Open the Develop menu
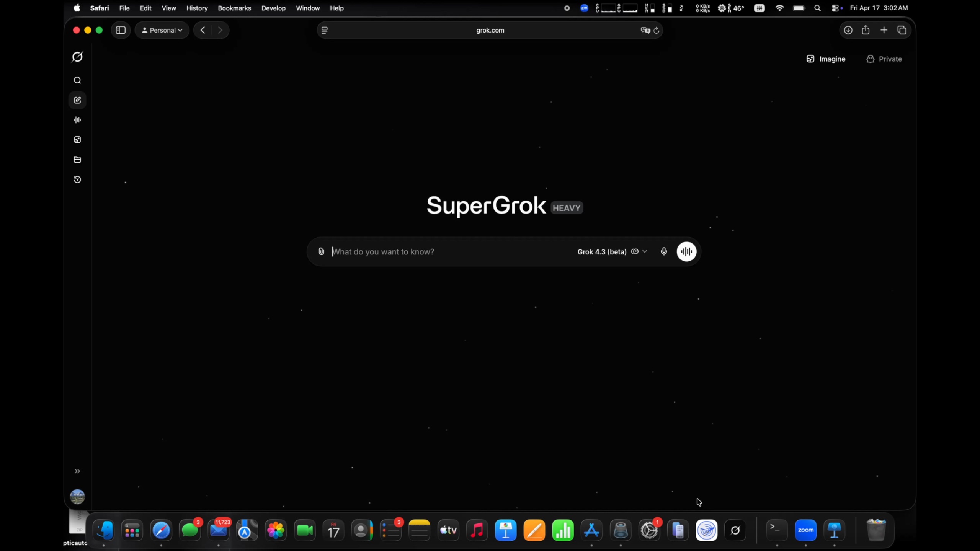Image resolution: width=980 pixels, height=551 pixels. pyautogui.click(x=273, y=8)
